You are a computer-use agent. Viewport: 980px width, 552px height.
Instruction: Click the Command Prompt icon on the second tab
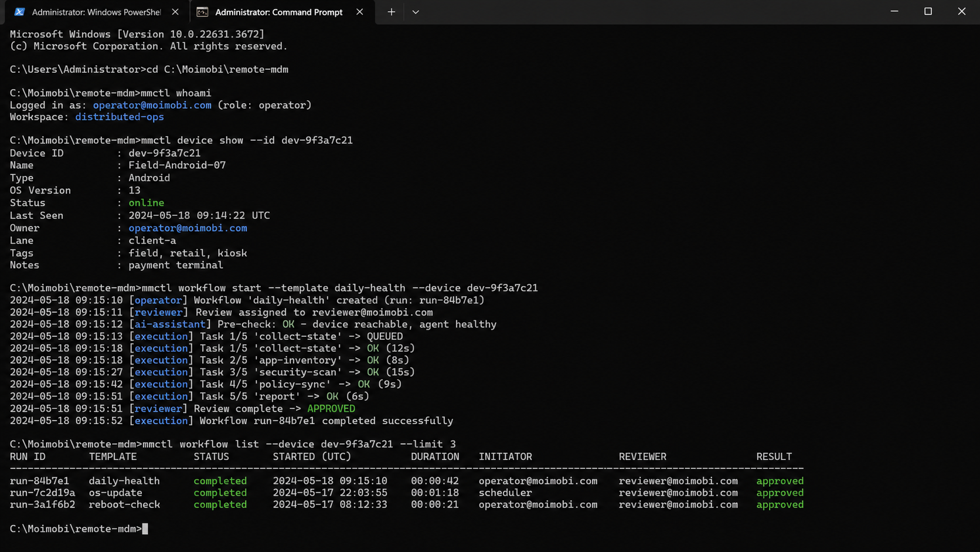202,12
